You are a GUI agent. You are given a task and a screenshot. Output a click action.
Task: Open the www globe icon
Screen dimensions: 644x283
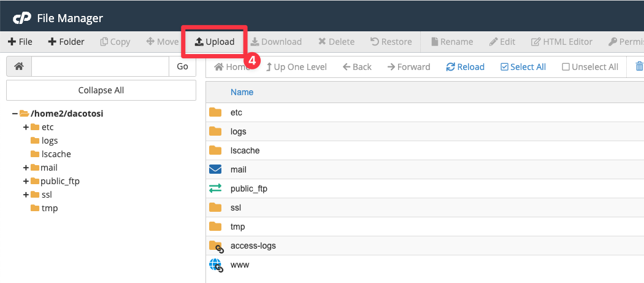click(215, 265)
